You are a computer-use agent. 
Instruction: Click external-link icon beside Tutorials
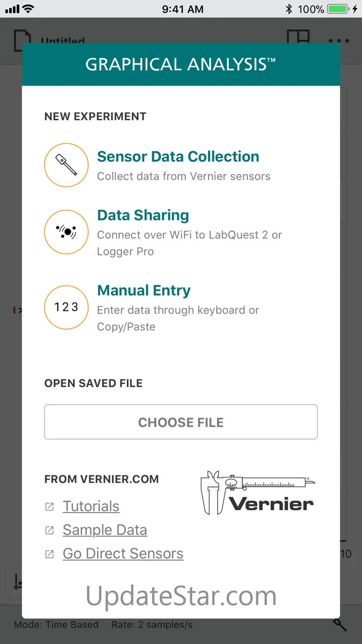coord(49,507)
